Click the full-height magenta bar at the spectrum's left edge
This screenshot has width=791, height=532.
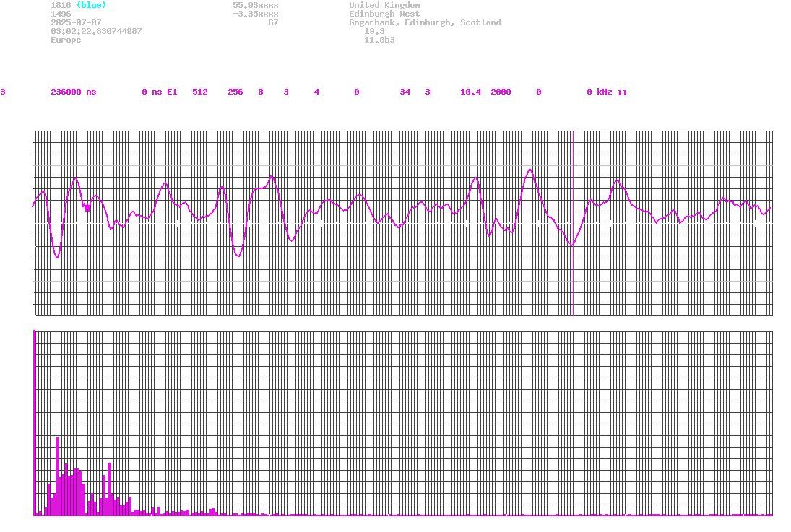34,423
